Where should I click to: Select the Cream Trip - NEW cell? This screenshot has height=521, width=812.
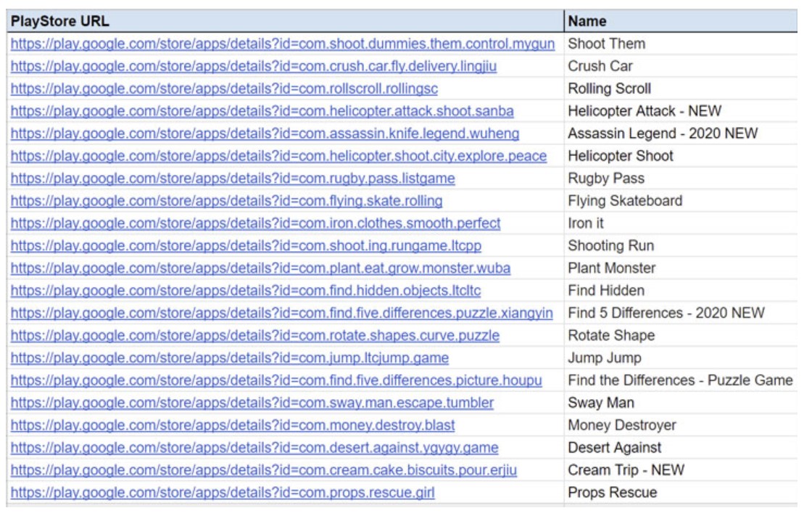coord(681,470)
